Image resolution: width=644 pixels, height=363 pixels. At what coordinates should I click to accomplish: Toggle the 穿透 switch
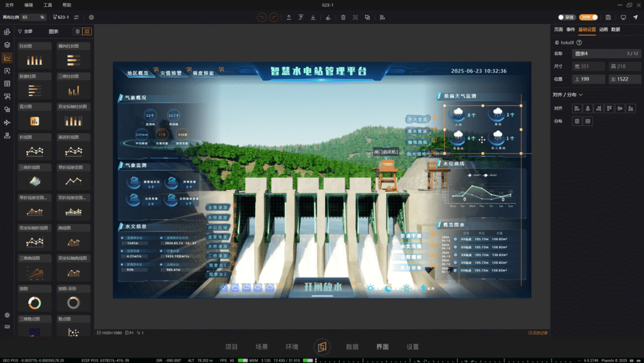point(567,17)
